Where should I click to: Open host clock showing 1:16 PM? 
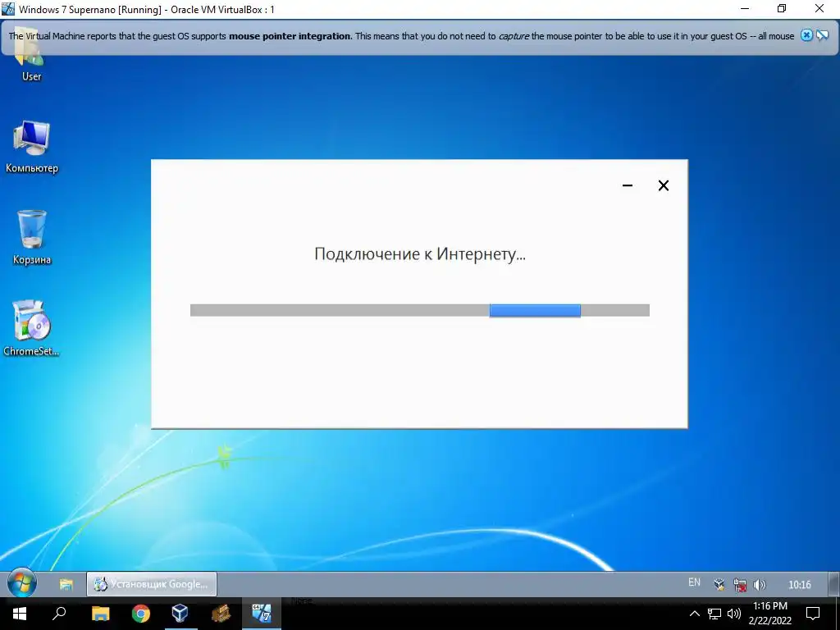pyautogui.click(x=770, y=614)
